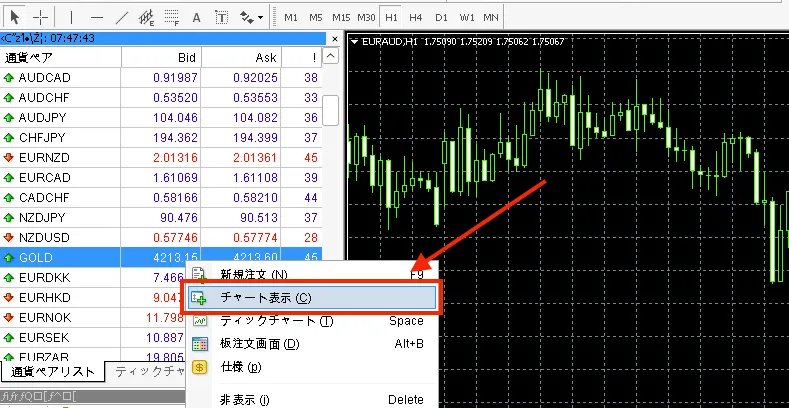The width and height of the screenshot is (789, 408).
Task: Switch to the 通貨ペアリスト tab
Action: [x=52, y=372]
